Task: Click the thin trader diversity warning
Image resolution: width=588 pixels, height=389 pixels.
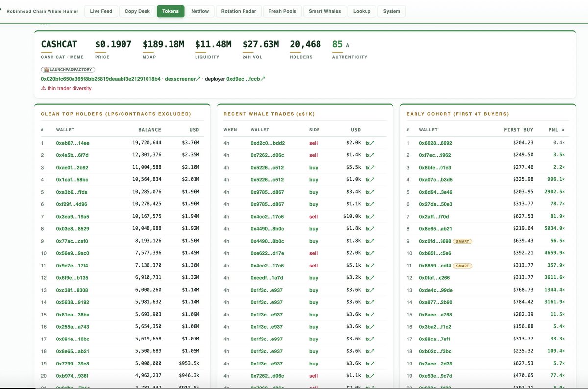Action: click(x=66, y=88)
